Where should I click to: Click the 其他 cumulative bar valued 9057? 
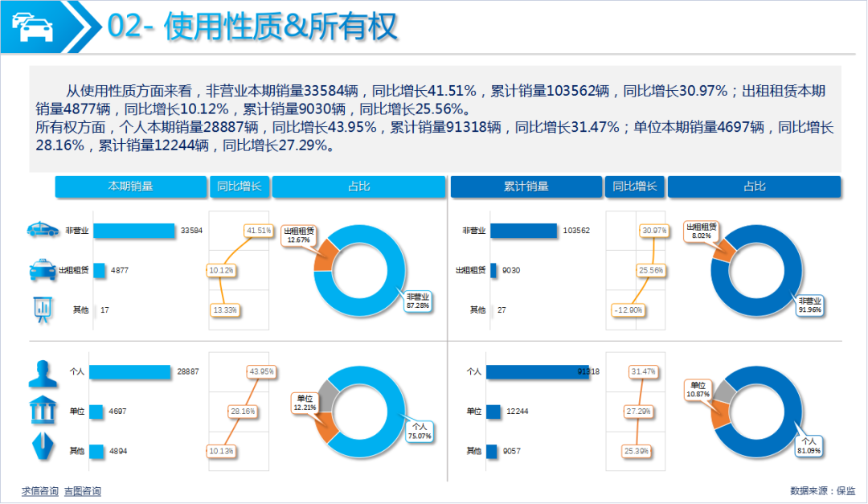(x=492, y=452)
